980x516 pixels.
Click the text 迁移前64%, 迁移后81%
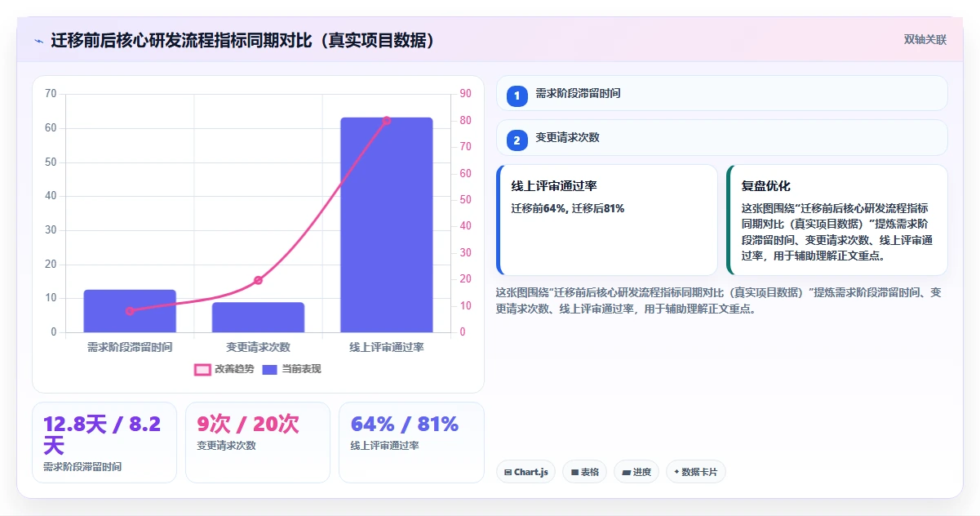click(568, 208)
